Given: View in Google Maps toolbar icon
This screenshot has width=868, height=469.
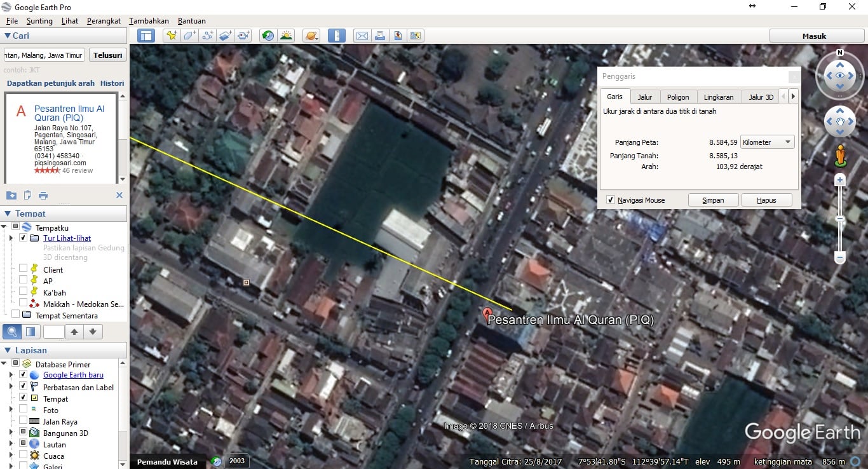Looking at the screenshot, I should click(416, 36).
